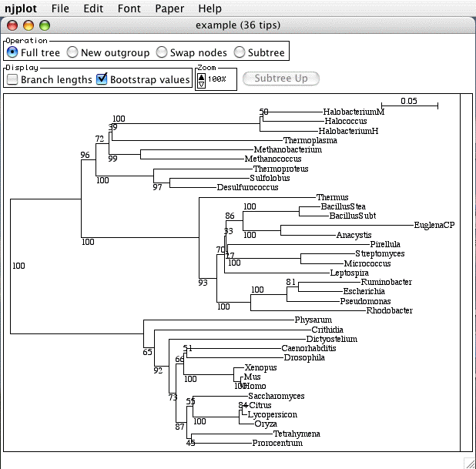Open the njplot application menu
Viewport: 476px width, 469px height.
point(22,8)
